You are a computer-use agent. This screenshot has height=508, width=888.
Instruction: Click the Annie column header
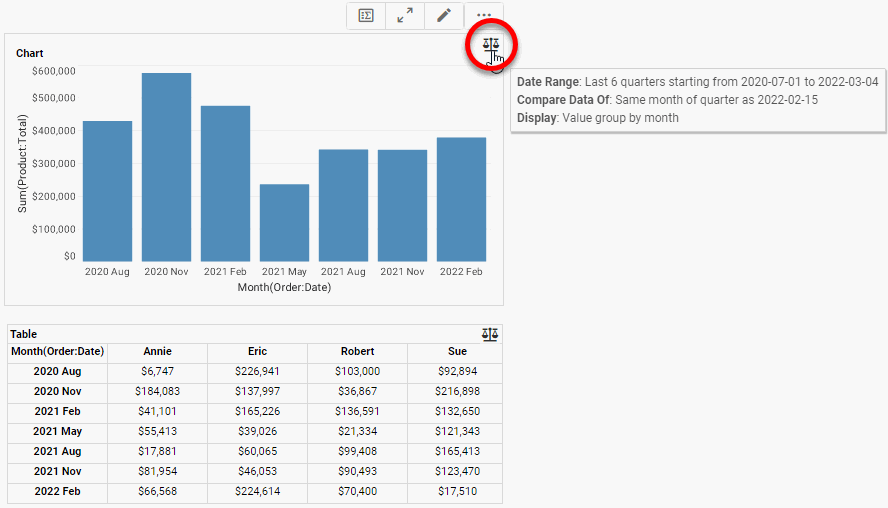(157, 352)
